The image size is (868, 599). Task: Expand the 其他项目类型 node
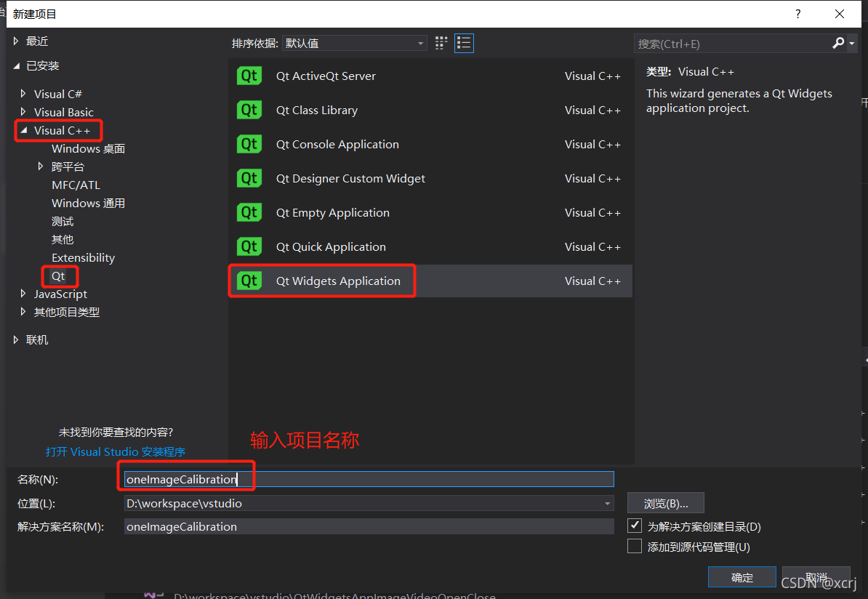[23, 312]
